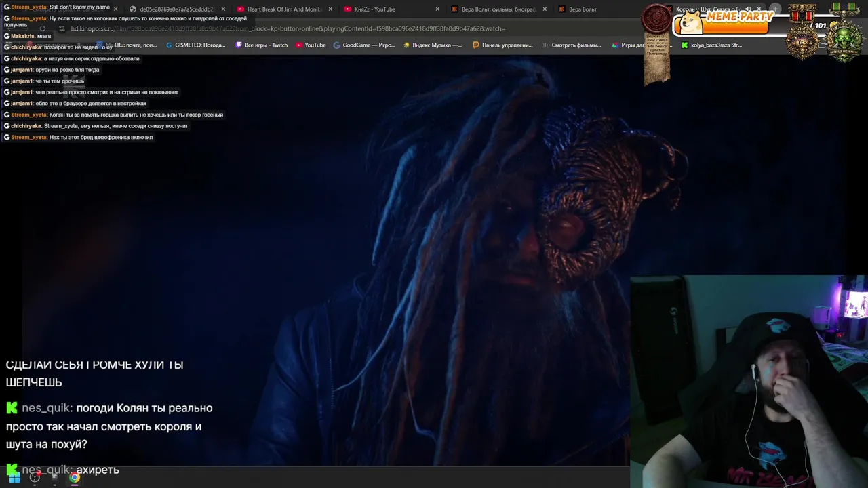Click the Twitch icon in the bookmarks bar
Viewport: 868px width, 488px height.
pyautogui.click(x=239, y=45)
